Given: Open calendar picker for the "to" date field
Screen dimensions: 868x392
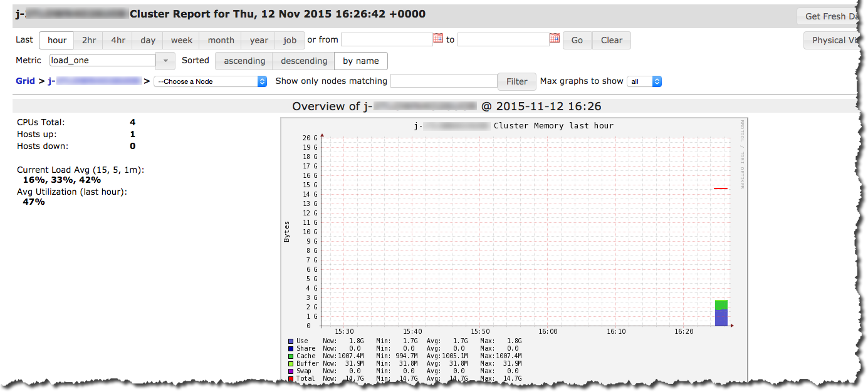Looking at the screenshot, I should click(554, 39).
